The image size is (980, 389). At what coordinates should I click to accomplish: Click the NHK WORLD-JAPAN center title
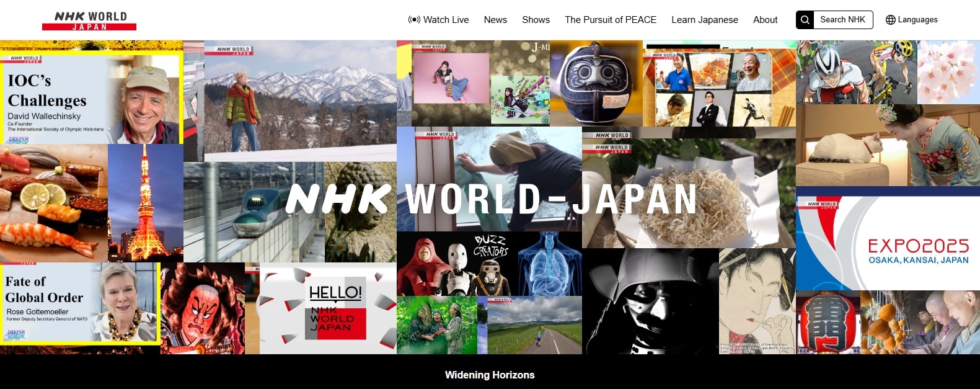pyautogui.click(x=492, y=199)
